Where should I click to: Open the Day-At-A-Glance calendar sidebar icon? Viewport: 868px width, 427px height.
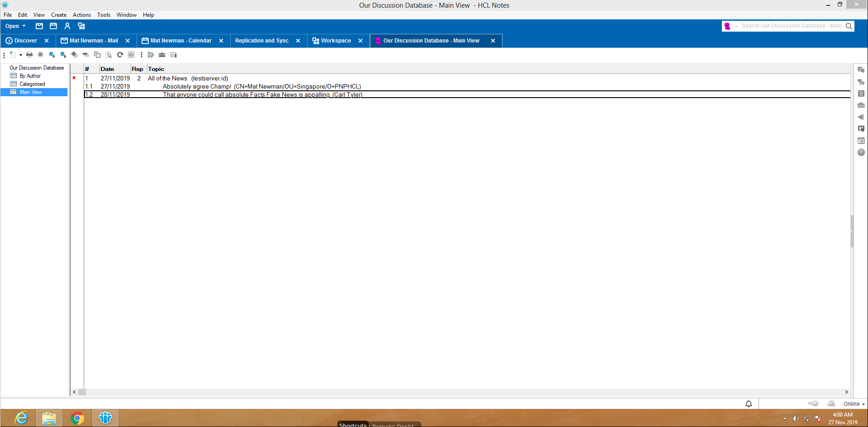[861, 141]
